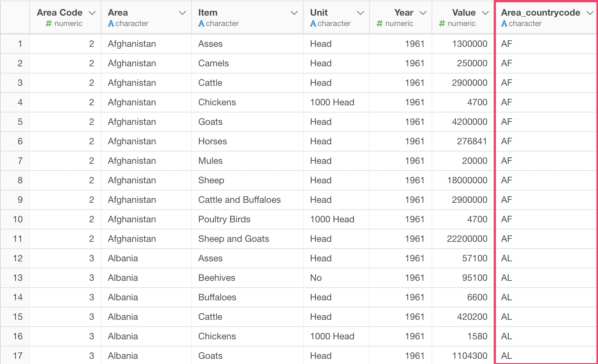Viewport: 598px width, 364px height.
Task: Open the Item column dropdown arrow
Action: (294, 13)
